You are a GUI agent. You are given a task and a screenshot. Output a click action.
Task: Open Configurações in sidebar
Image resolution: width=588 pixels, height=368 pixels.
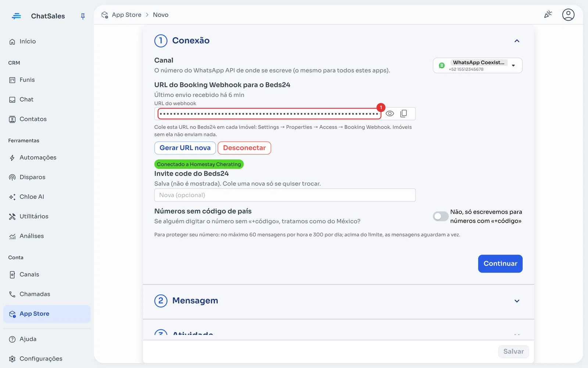(47, 359)
